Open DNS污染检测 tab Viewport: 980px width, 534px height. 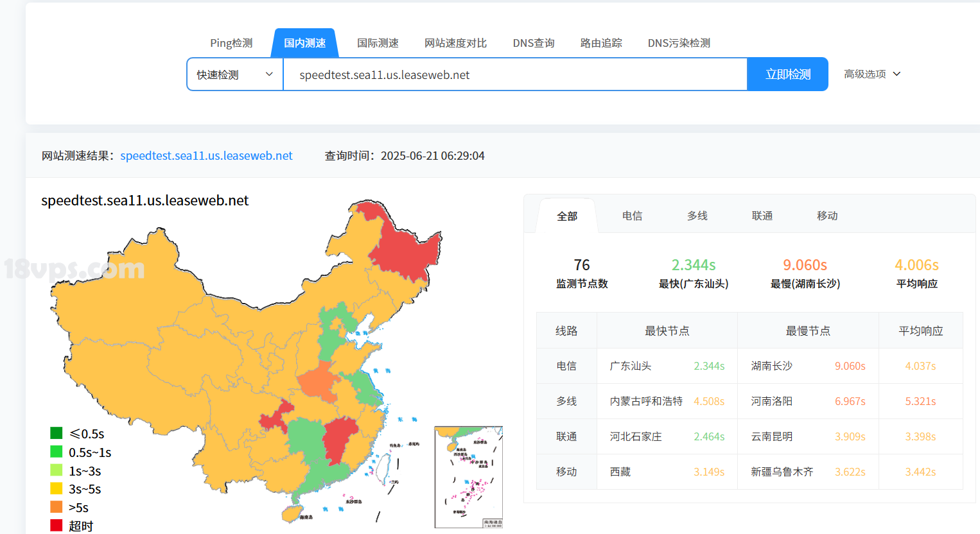(679, 43)
